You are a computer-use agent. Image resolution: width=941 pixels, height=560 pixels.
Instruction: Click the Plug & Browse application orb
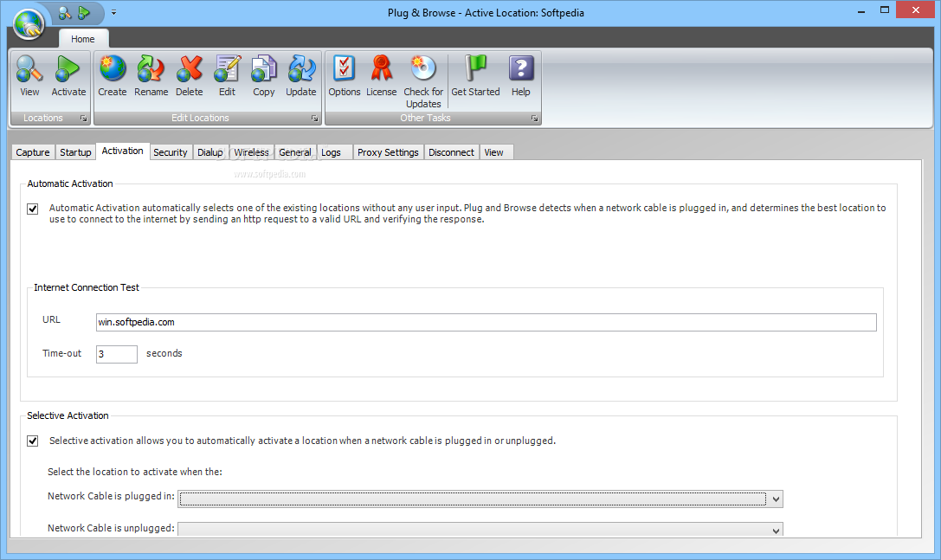29,24
